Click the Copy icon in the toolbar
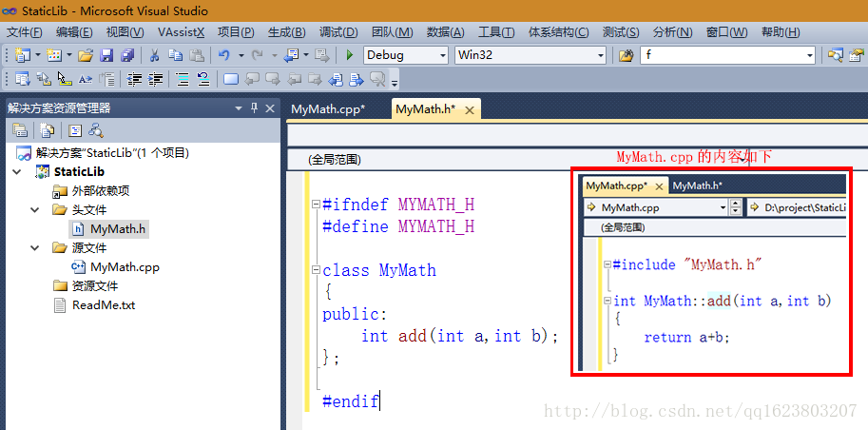The height and width of the screenshot is (430, 868). (176, 55)
